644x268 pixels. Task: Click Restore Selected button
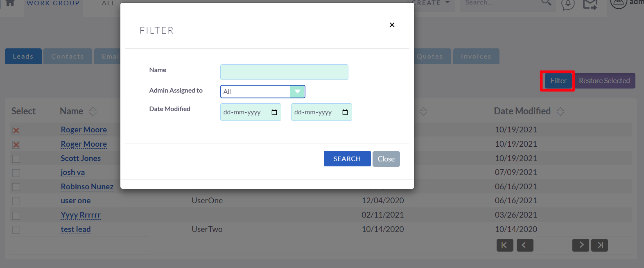coord(604,81)
